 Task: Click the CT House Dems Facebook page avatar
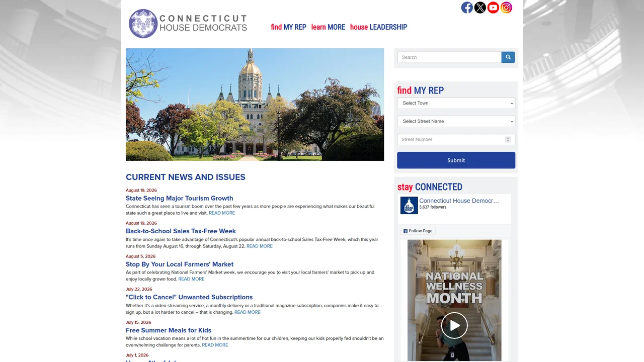(409, 205)
